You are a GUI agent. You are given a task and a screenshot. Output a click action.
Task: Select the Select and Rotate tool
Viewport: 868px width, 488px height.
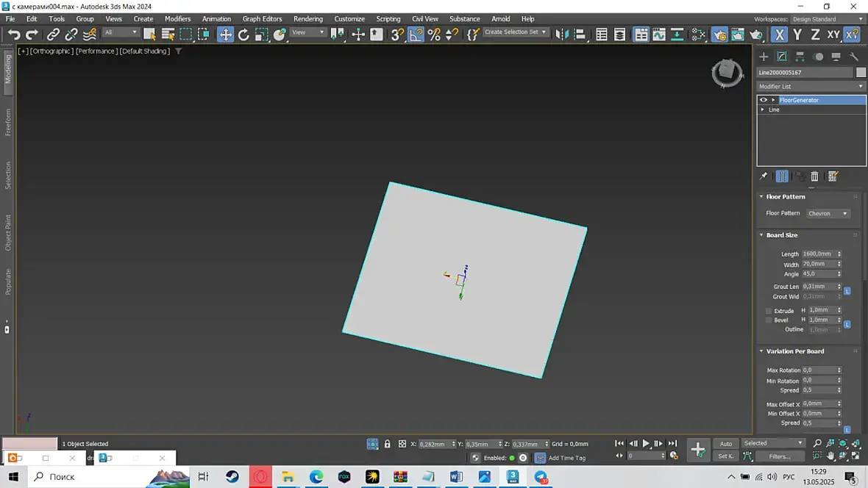pyautogui.click(x=243, y=35)
